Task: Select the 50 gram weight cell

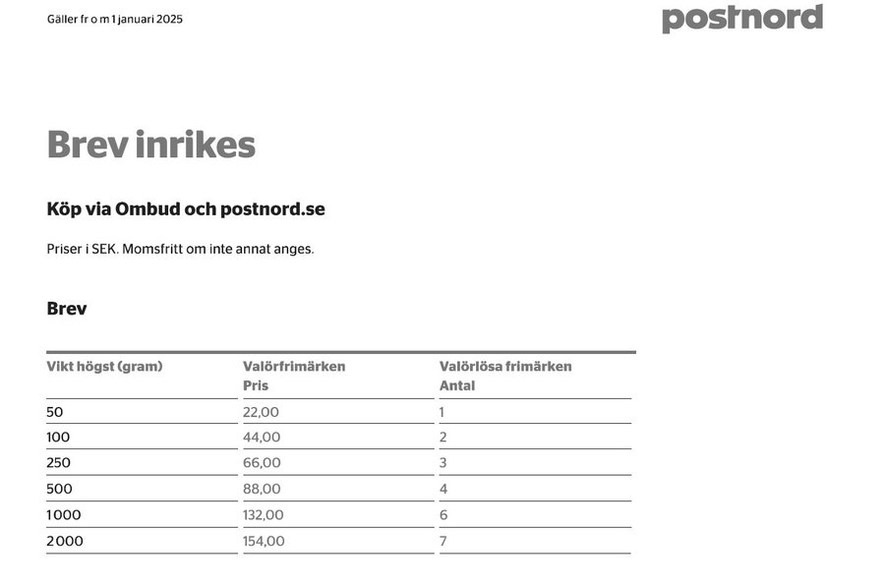Action: tap(55, 412)
